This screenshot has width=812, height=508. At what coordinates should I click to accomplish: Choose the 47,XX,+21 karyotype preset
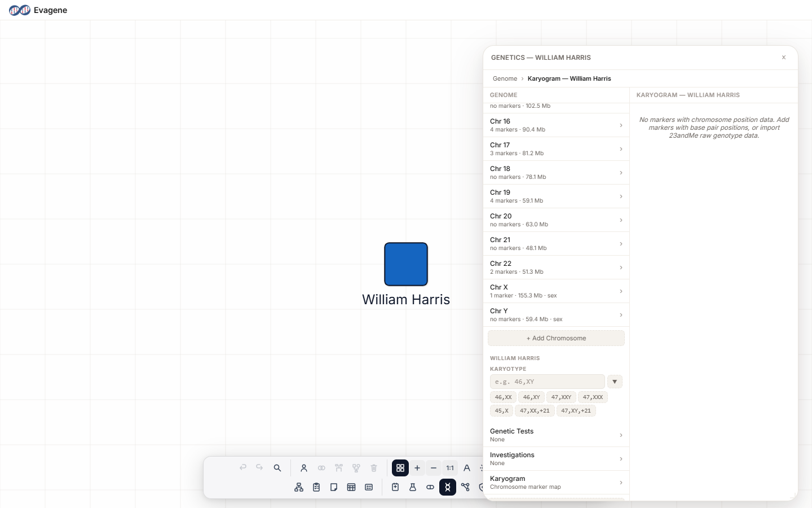coord(535,411)
